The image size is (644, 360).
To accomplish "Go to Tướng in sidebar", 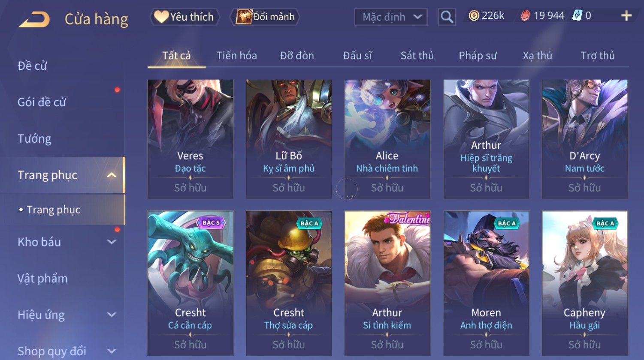I will click(34, 138).
